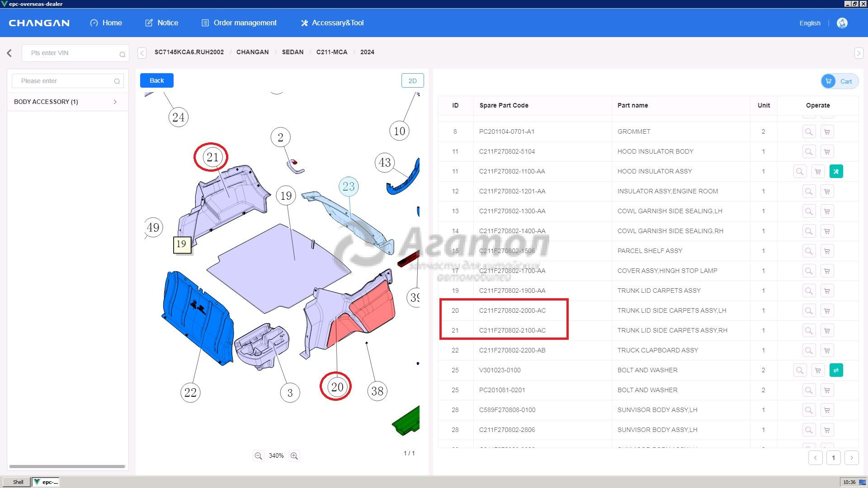Click left sidebar horizontal scrollbar

click(67, 466)
